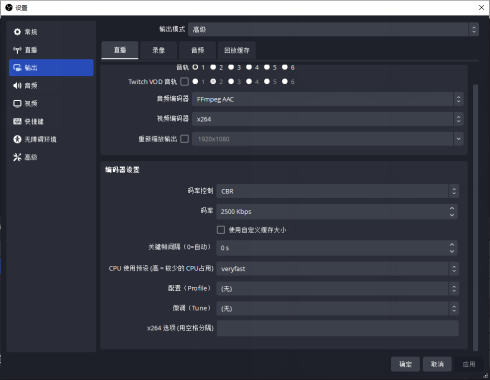Open Audio settings speaker icon

point(17,86)
